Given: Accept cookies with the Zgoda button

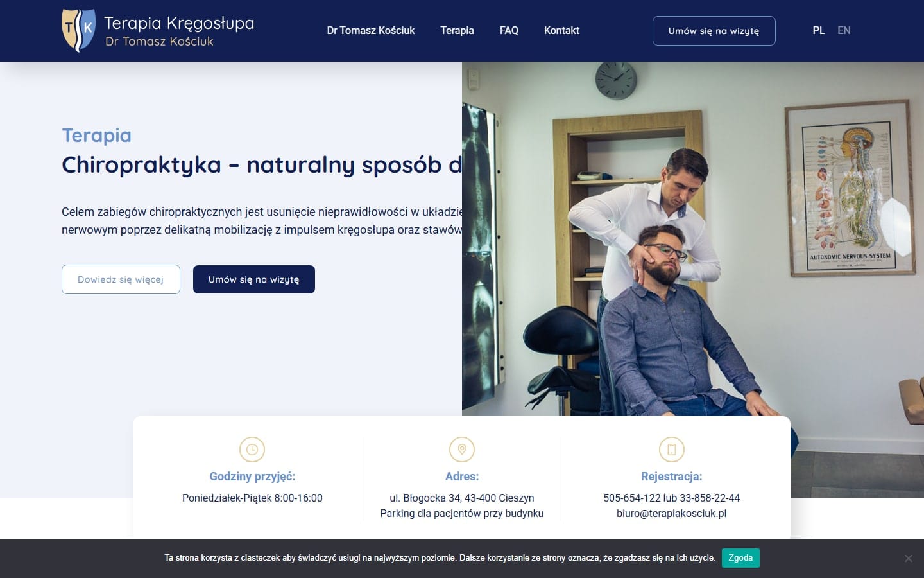Looking at the screenshot, I should (x=740, y=558).
